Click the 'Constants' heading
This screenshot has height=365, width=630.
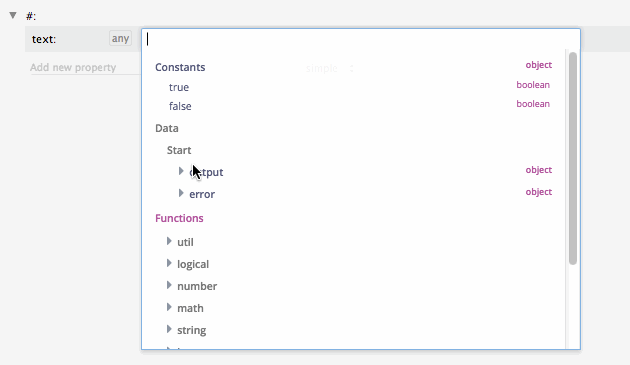tap(180, 67)
